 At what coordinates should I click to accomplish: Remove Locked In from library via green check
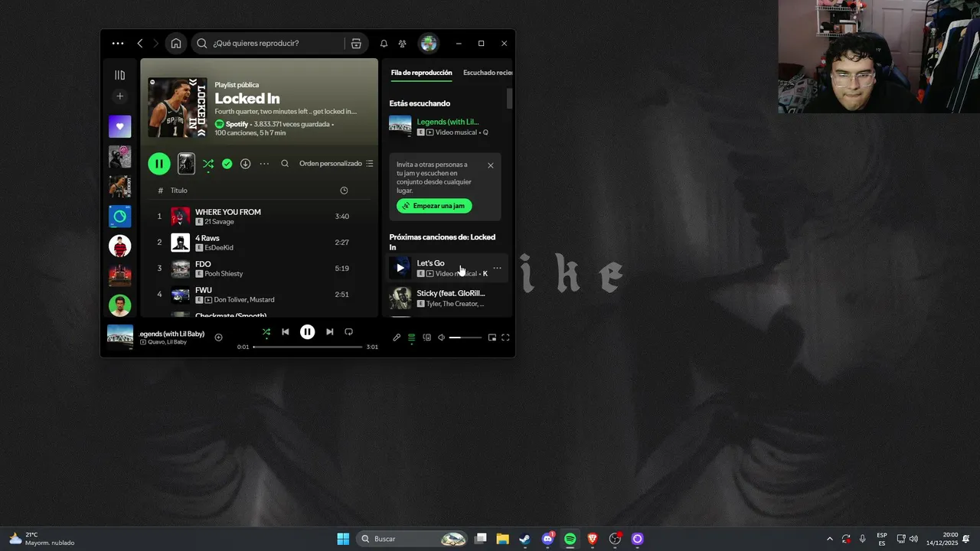click(227, 164)
